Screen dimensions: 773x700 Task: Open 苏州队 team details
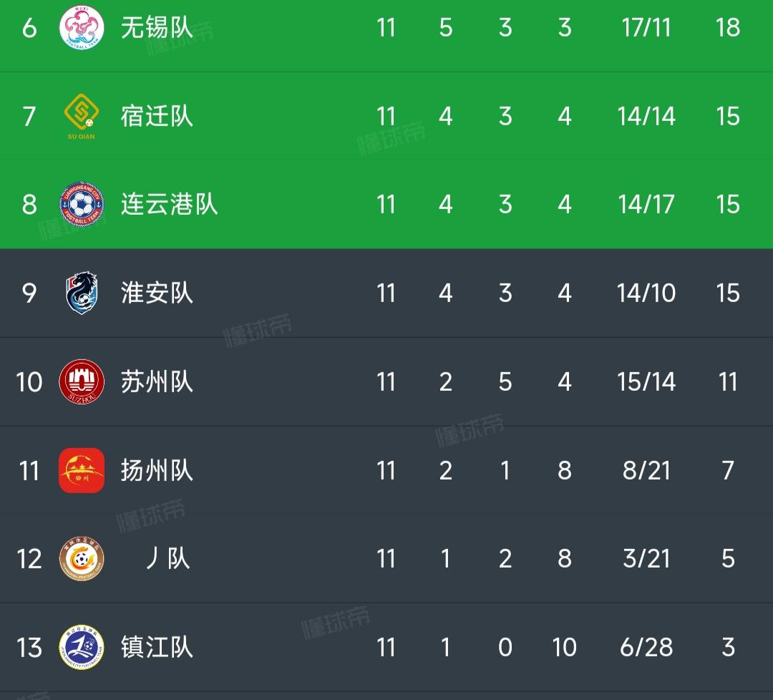click(157, 381)
